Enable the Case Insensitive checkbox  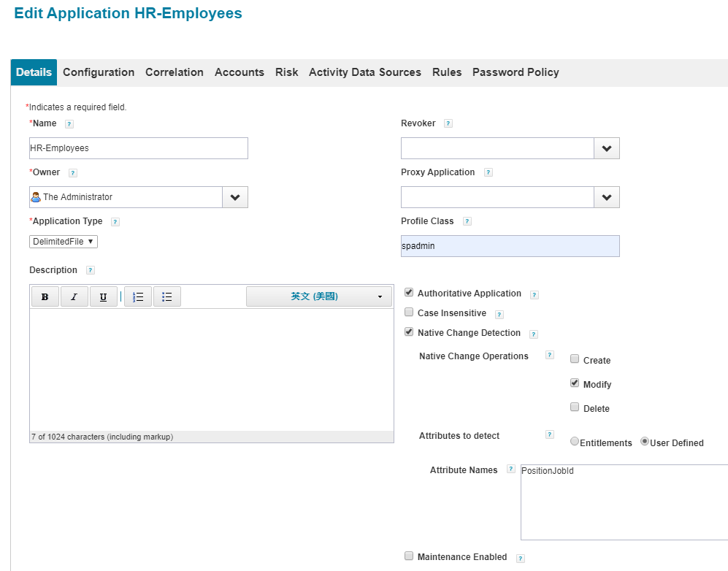tap(409, 313)
